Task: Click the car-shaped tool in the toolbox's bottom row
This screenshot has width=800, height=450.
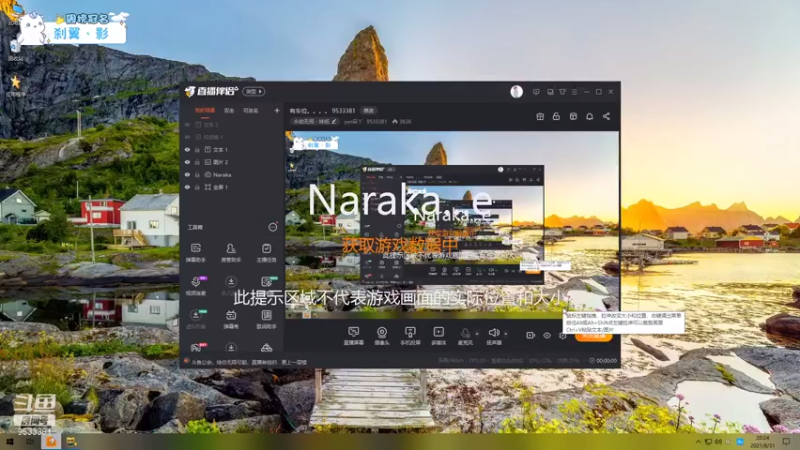Action: coord(266,348)
